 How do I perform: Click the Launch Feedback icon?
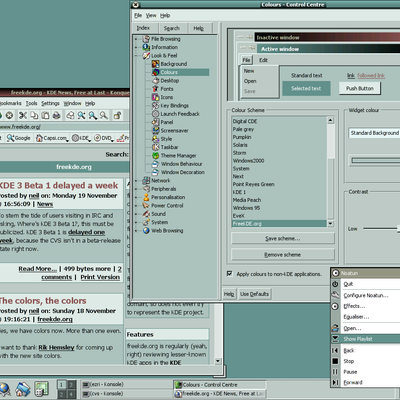156,114
